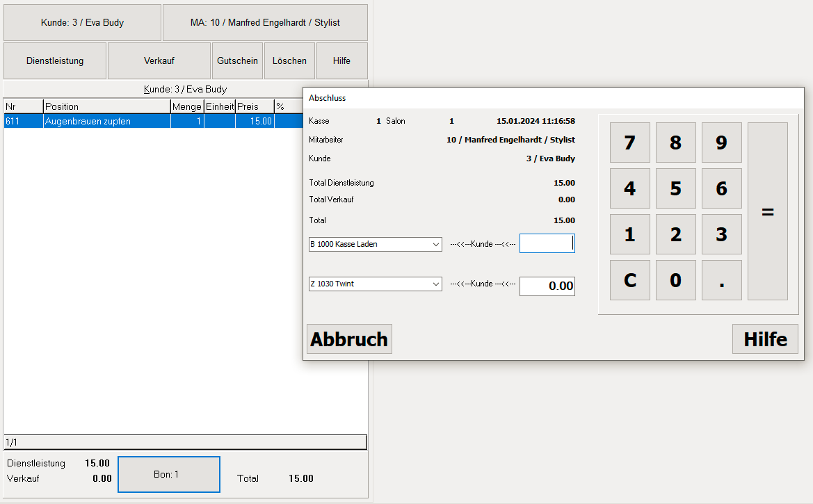Tap keypad digit 8
This screenshot has width=813, height=504.
pyautogui.click(x=675, y=143)
